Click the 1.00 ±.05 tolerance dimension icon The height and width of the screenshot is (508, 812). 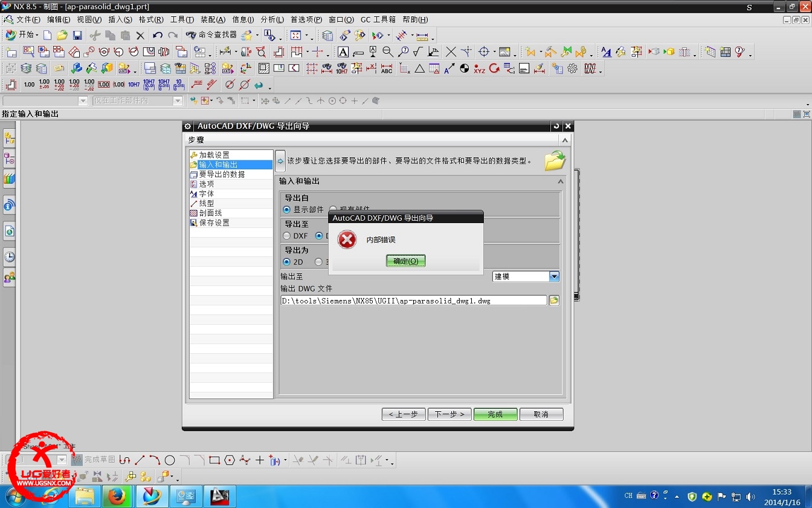pyautogui.click(x=44, y=85)
